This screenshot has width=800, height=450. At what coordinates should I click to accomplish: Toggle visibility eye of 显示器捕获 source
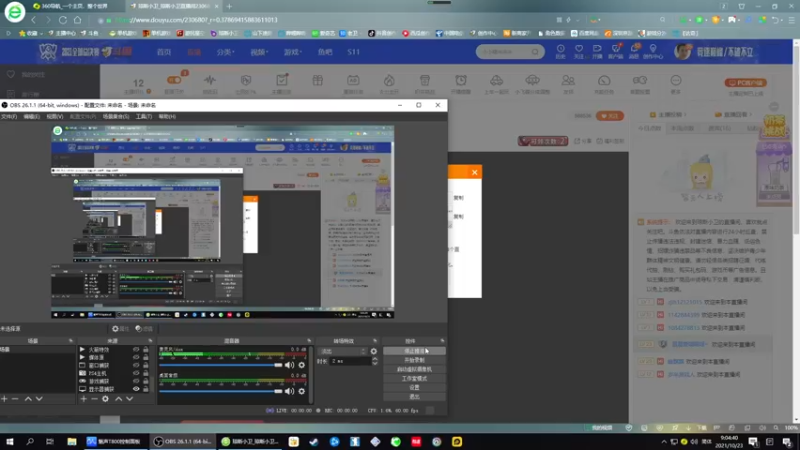point(136,389)
